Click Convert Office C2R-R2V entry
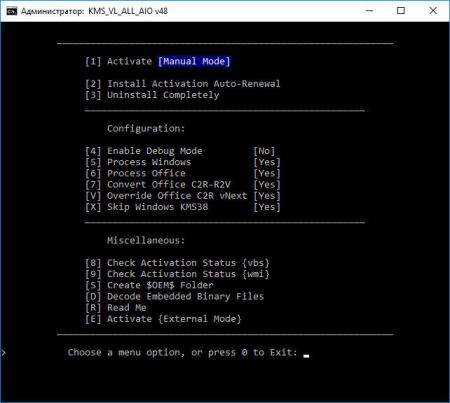450x403 pixels. click(158, 185)
